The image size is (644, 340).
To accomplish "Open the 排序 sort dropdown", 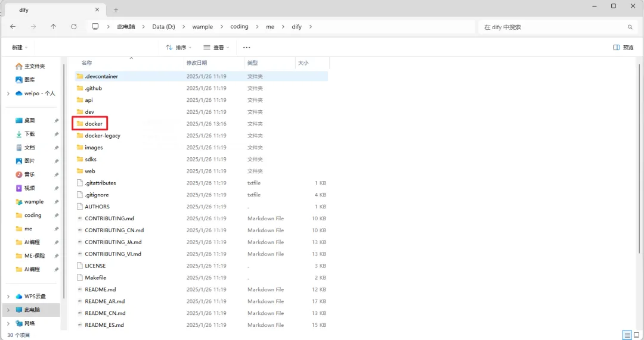I will pyautogui.click(x=177, y=48).
